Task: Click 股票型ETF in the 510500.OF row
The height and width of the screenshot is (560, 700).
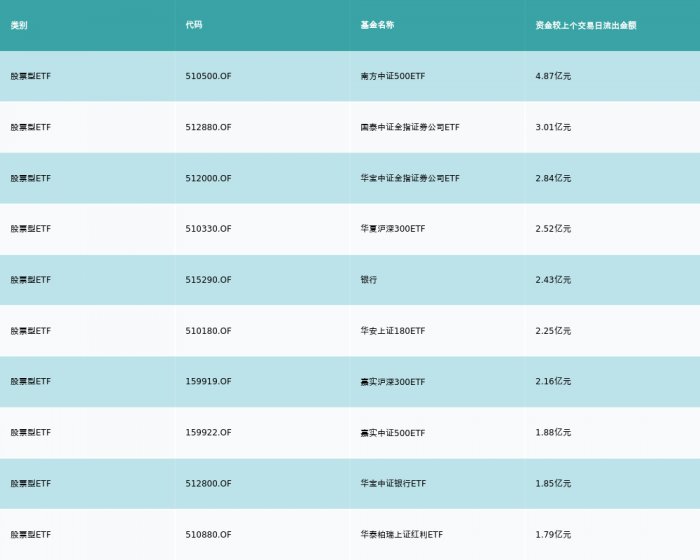Action: tap(31, 76)
